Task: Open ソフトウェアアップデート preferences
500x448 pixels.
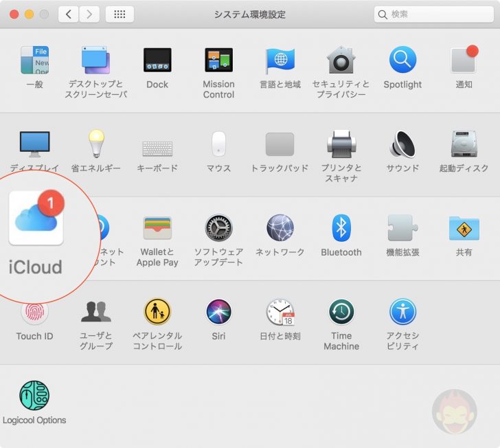Action: point(218,228)
